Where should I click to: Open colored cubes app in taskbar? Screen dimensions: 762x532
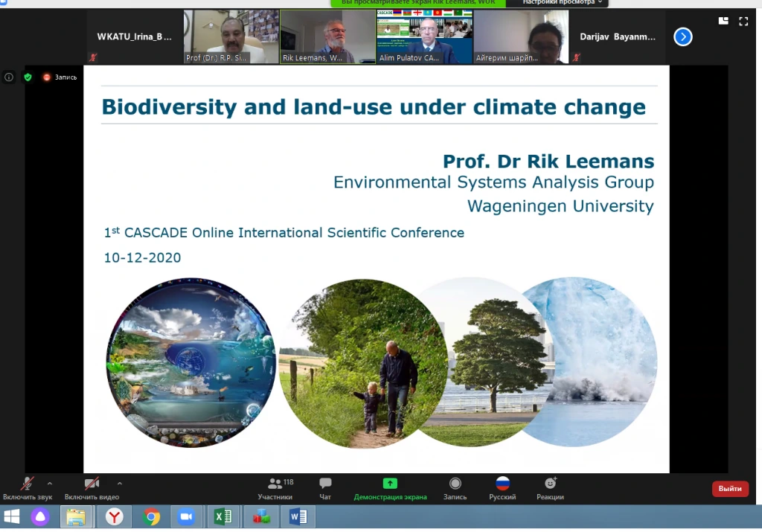click(x=261, y=516)
